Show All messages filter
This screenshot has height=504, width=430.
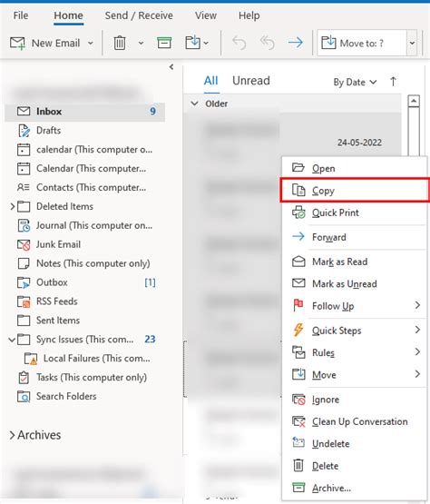pyautogui.click(x=210, y=81)
